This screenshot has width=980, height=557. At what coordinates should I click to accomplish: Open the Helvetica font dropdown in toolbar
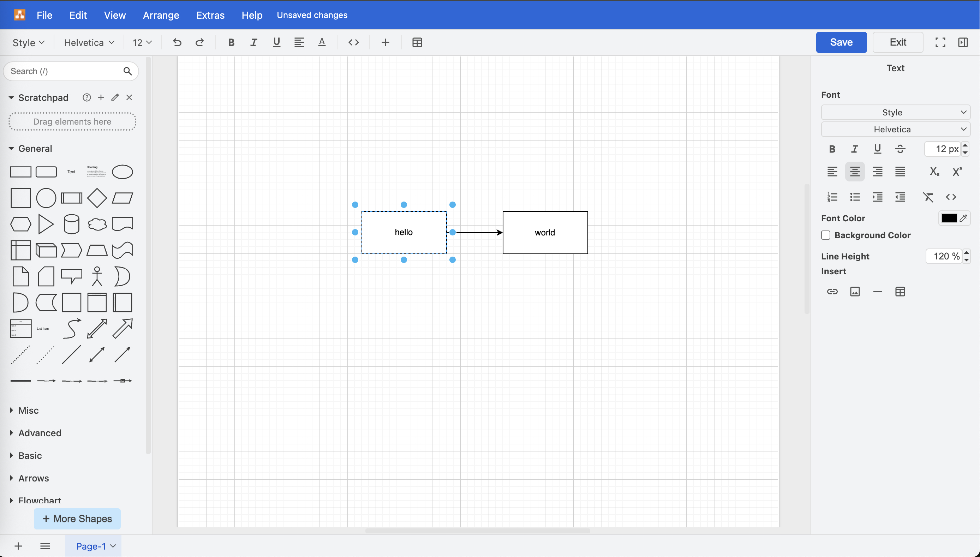[x=89, y=42]
